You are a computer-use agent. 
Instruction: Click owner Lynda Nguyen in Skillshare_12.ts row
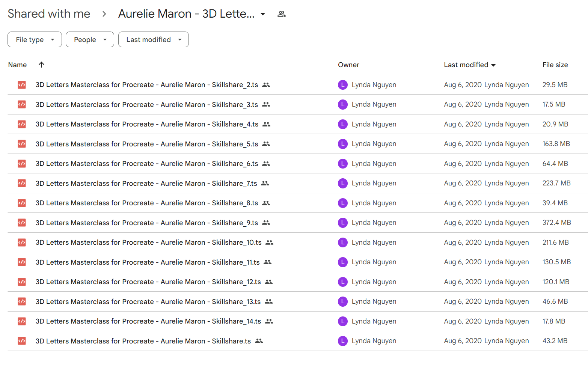(374, 282)
